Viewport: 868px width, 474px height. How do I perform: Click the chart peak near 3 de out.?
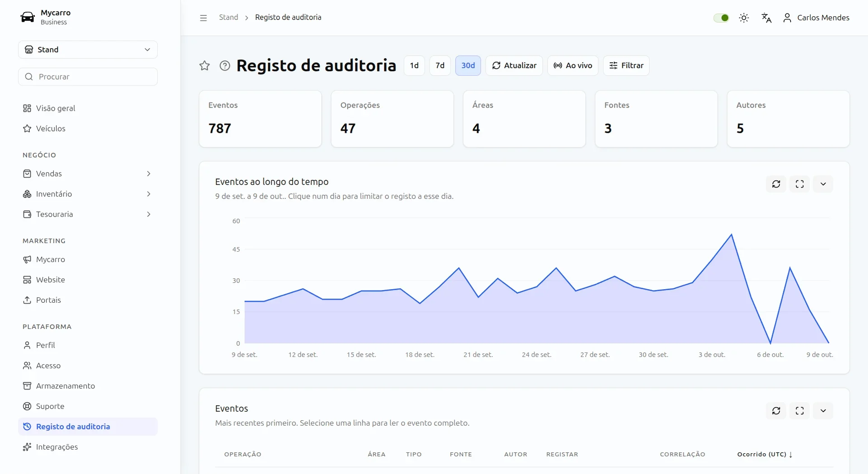pyautogui.click(x=731, y=235)
